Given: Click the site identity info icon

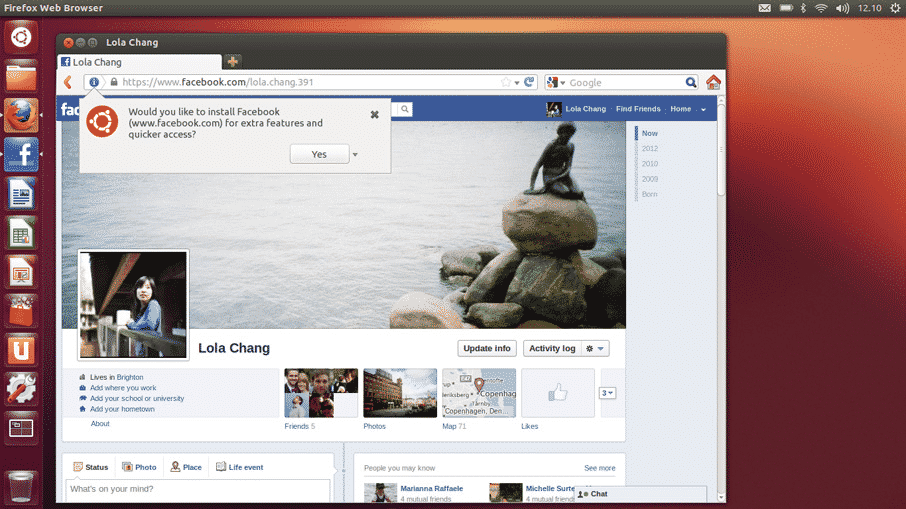Looking at the screenshot, I should (x=94, y=83).
